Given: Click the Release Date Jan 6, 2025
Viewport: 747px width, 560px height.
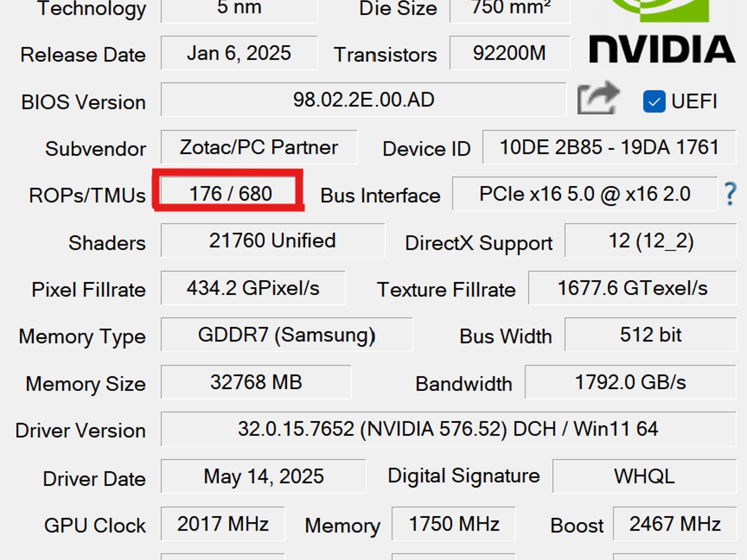Looking at the screenshot, I should coord(239,53).
